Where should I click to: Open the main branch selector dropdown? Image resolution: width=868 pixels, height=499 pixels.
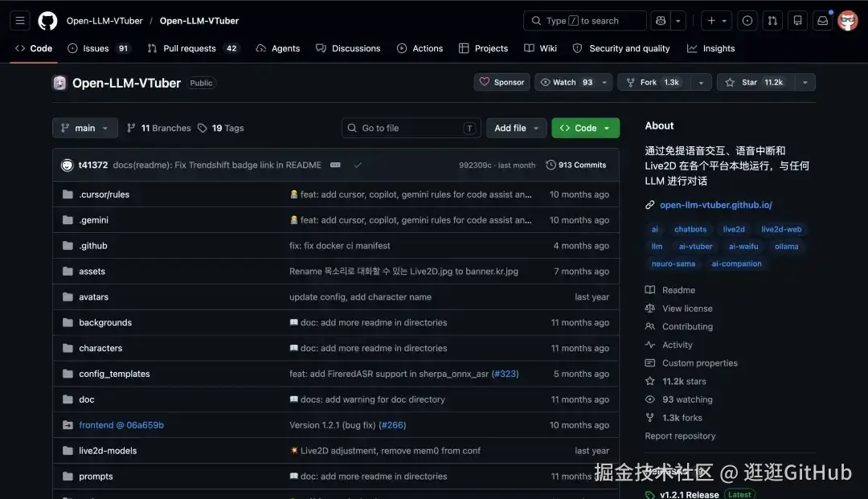(84, 128)
